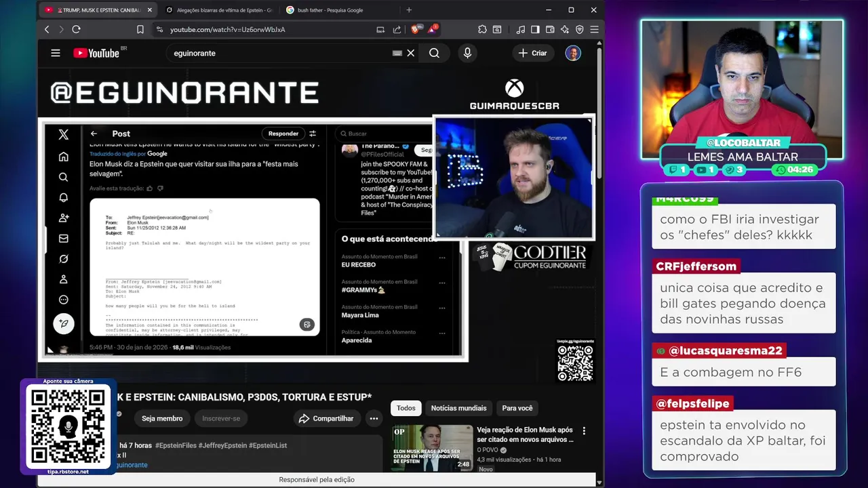Click the #EpsteinList hashtag

pyautogui.click(x=268, y=445)
